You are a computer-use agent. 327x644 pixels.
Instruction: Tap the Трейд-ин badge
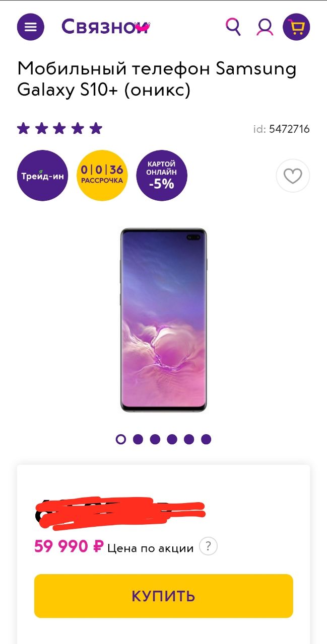(x=42, y=176)
